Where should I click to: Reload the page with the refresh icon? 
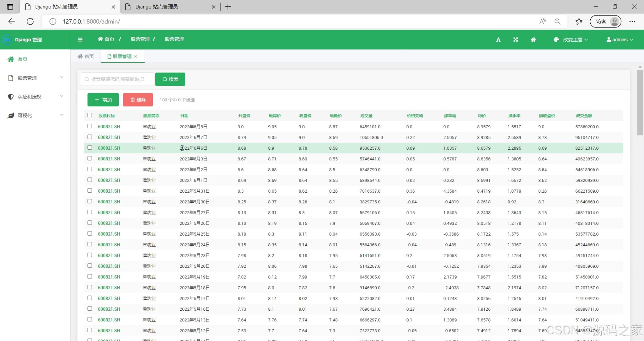(30, 21)
